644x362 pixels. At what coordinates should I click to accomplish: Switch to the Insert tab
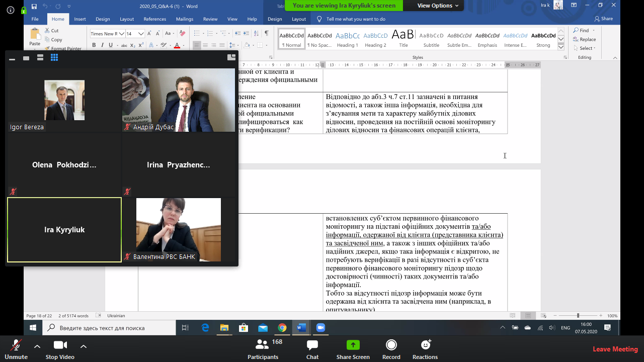coord(80,19)
